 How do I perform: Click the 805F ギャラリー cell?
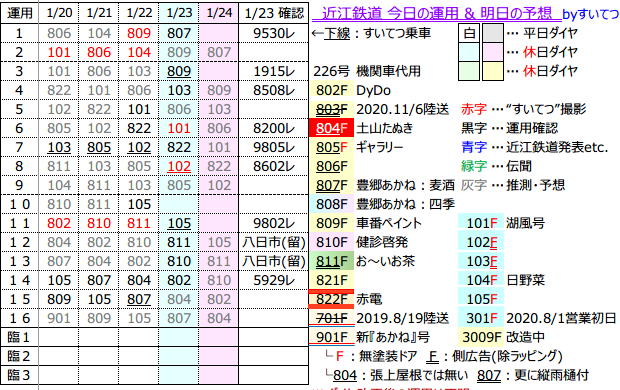coord(331,147)
